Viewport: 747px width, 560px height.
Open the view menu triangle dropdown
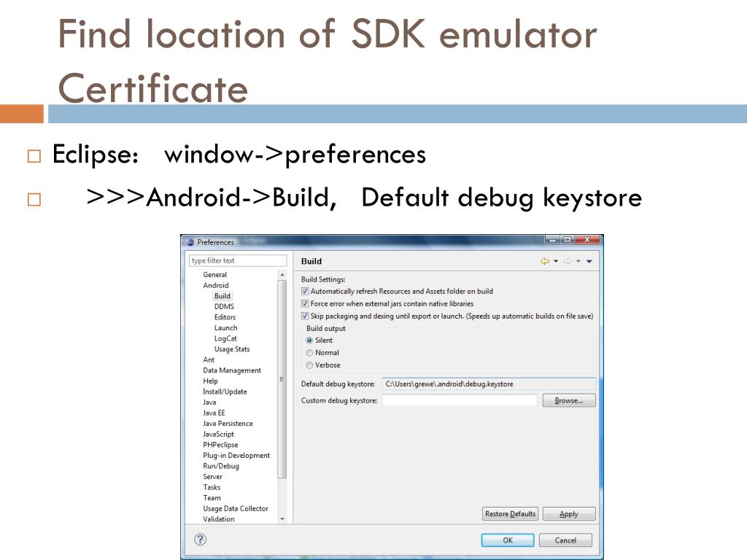coord(589,261)
